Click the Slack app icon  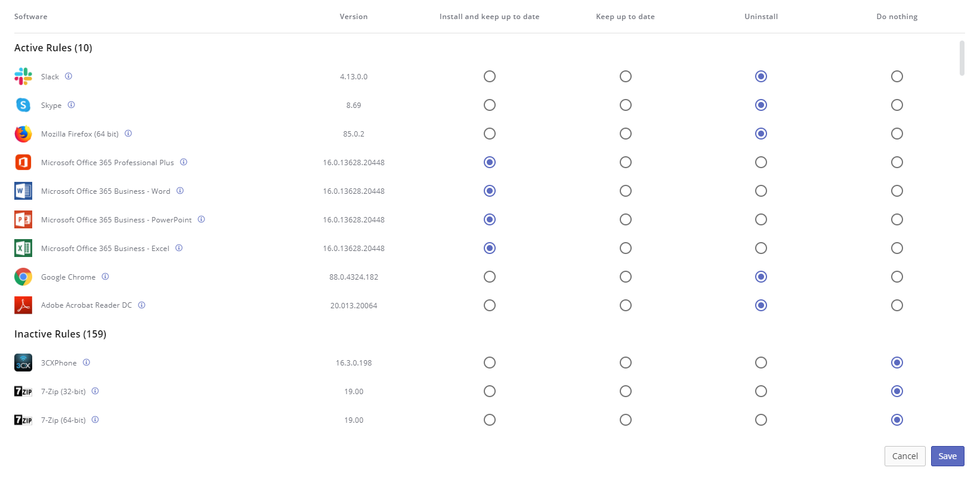point(23,76)
